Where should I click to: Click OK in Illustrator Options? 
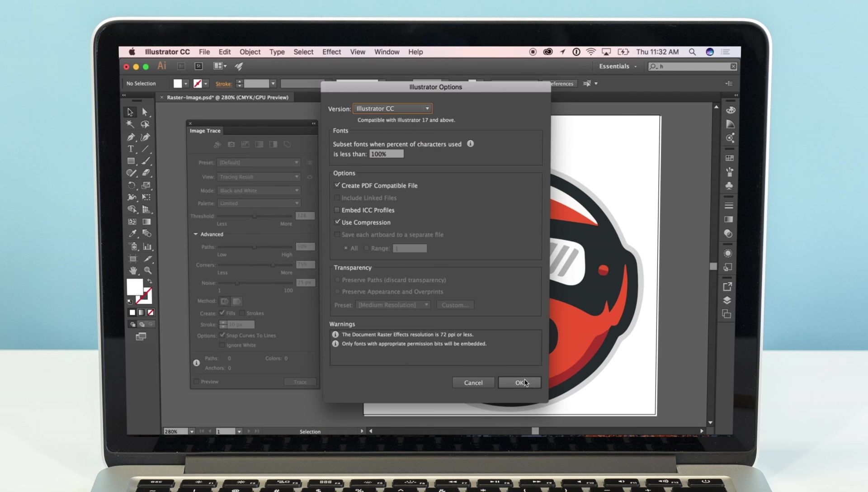[x=519, y=383]
